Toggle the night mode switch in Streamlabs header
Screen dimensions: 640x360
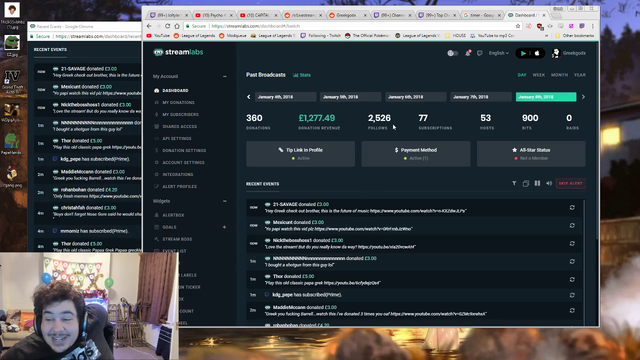452,53
